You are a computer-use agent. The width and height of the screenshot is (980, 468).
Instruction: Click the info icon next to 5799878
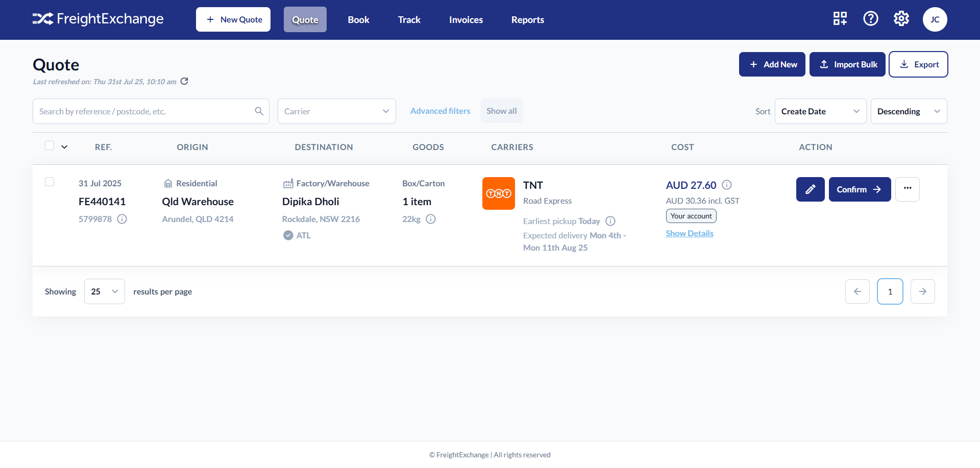click(x=122, y=219)
